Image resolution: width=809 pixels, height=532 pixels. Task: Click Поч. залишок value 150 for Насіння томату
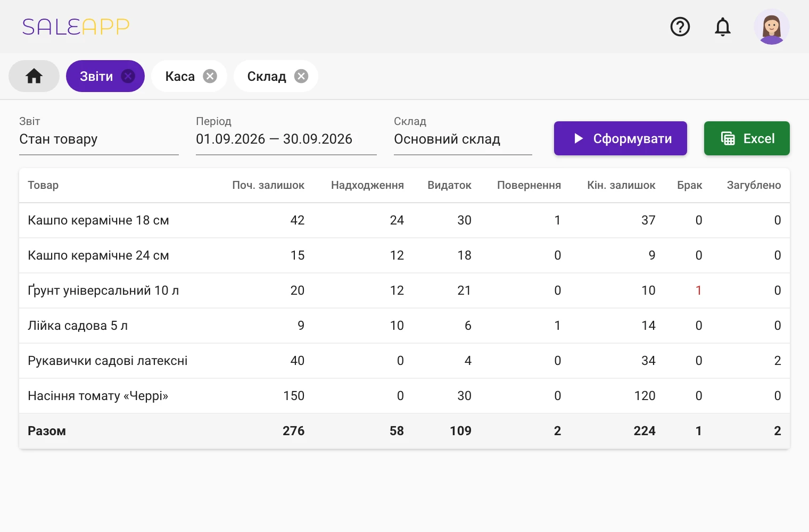(x=294, y=396)
